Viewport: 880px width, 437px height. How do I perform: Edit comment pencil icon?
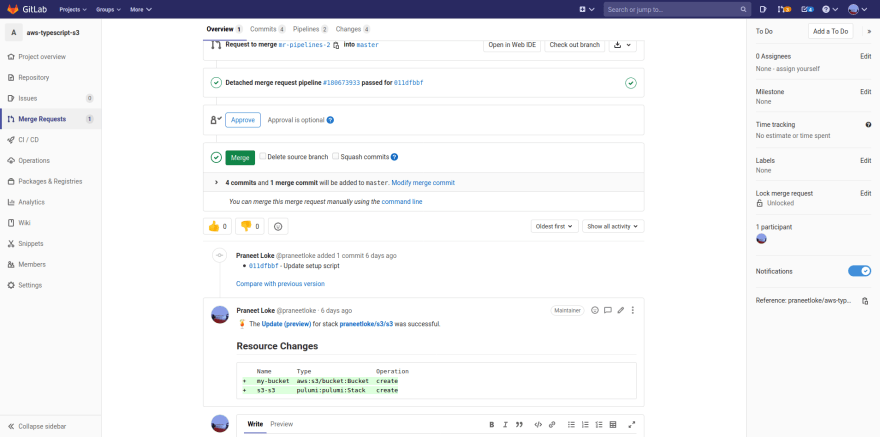621,310
